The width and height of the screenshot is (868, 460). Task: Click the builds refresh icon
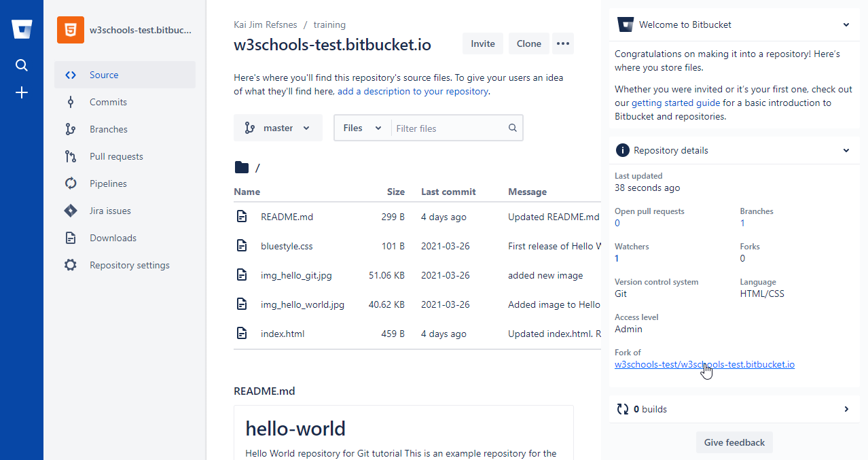click(622, 409)
